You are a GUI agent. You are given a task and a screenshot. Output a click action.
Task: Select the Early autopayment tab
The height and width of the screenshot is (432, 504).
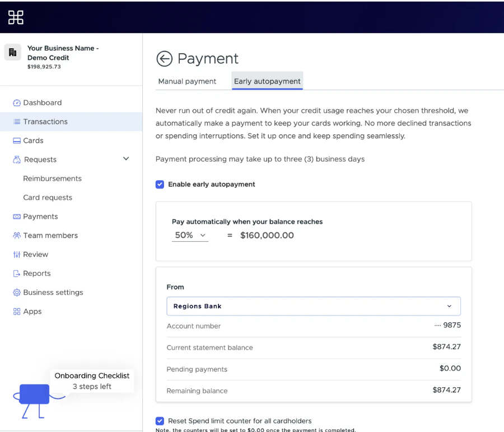click(x=267, y=81)
